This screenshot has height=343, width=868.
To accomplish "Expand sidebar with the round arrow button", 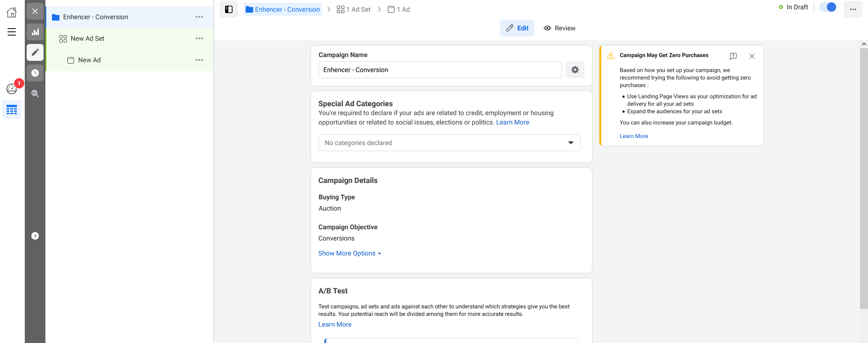I will 35,236.
